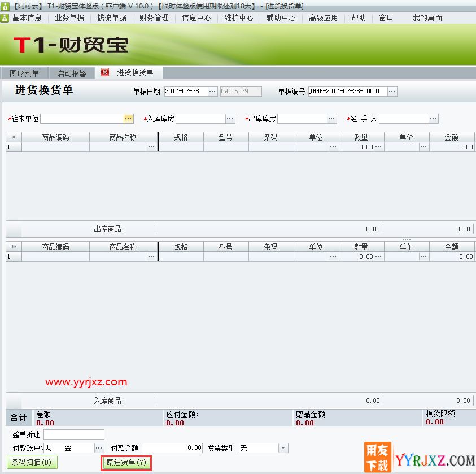Click star selector header of 出库商品 grid
The height and width of the screenshot is (474, 476).
[x=14, y=137]
